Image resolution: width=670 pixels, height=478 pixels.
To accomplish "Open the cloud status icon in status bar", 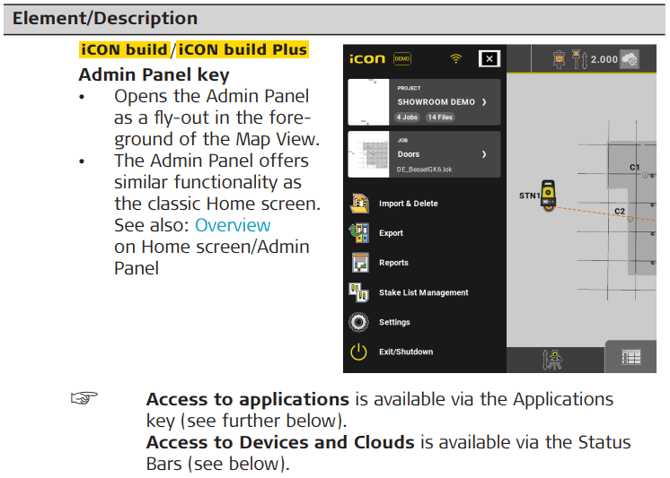I will (x=630, y=59).
